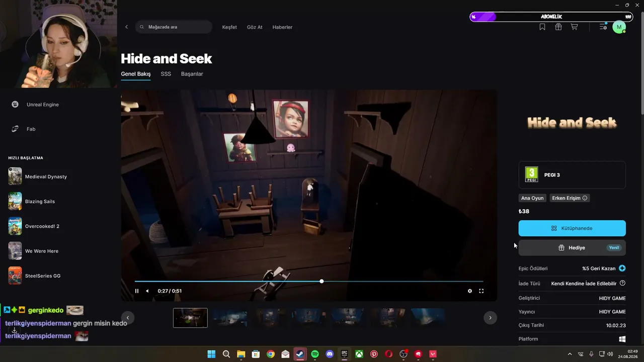Pause the Hide and Seek trailer
This screenshot has height=362, width=644.
point(137,291)
